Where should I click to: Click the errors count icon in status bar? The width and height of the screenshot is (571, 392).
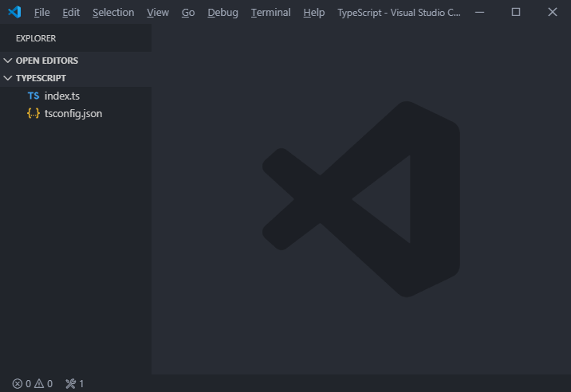17,383
